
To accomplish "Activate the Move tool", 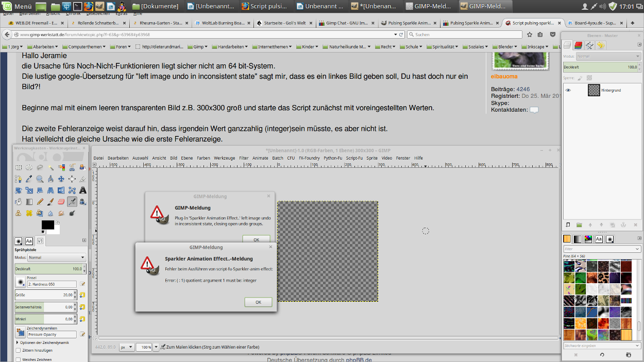I will point(61,179).
